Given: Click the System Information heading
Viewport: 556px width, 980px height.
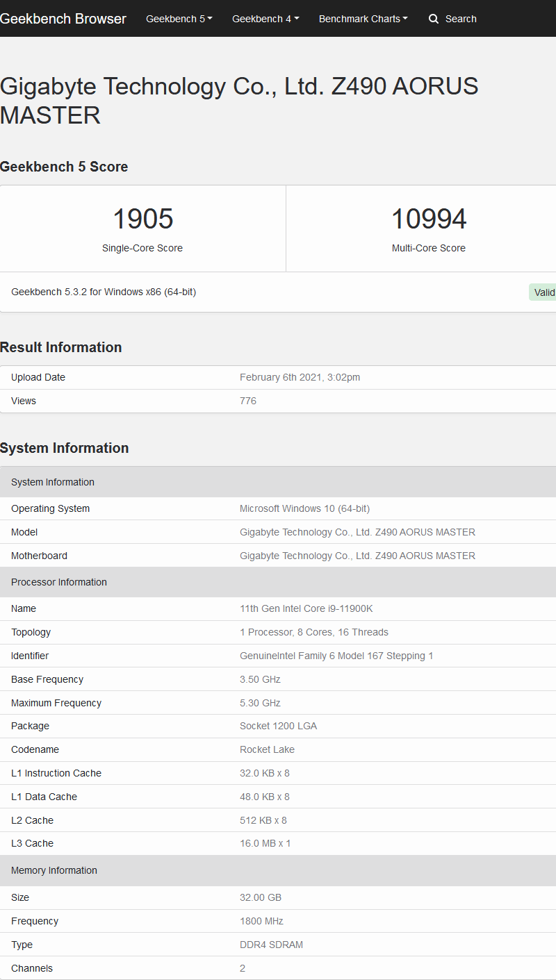Looking at the screenshot, I should click(x=65, y=448).
